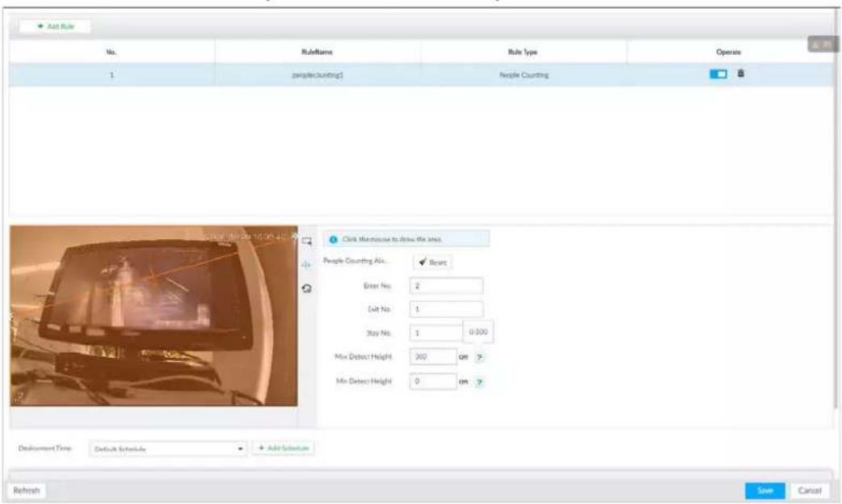Viewport: 842px width, 504px height.
Task: Toggle the peoplecounting1 rule enable switch
Action: pyautogui.click(x=718, y=74)
